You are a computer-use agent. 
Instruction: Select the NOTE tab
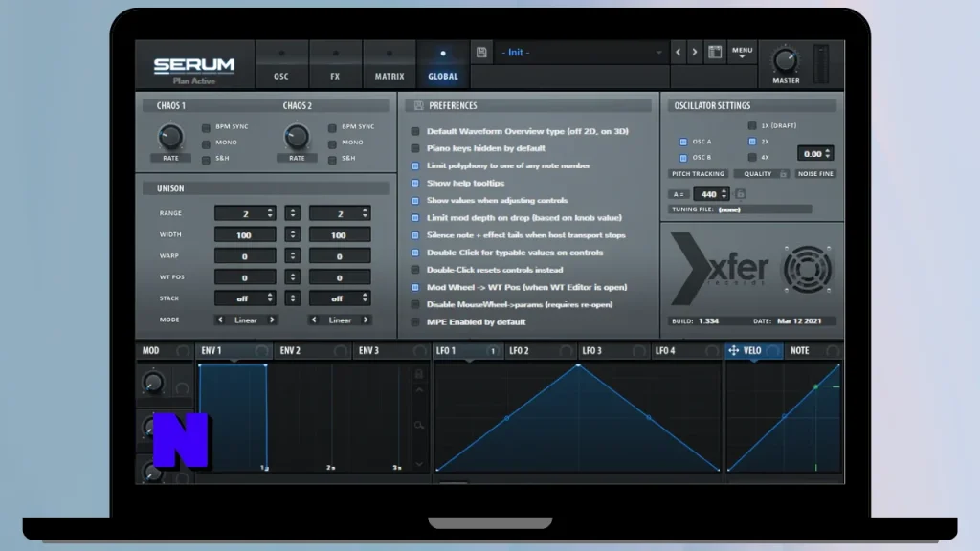[x=813, y=351]
